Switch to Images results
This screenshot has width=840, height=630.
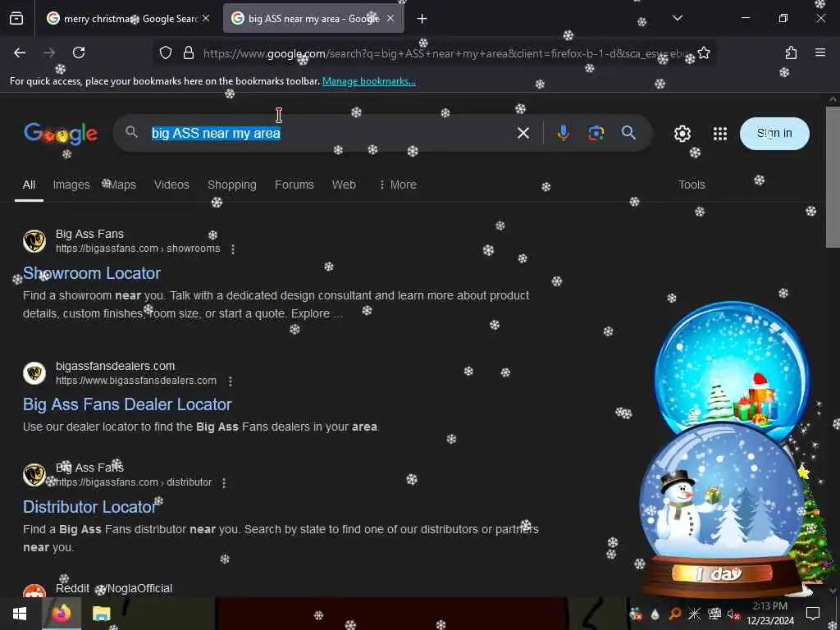71,185
